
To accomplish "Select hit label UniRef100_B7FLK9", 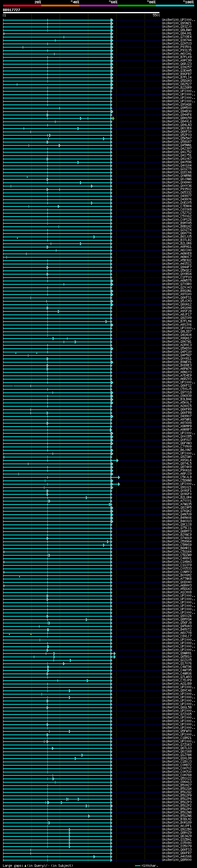I will click(177, 57).
